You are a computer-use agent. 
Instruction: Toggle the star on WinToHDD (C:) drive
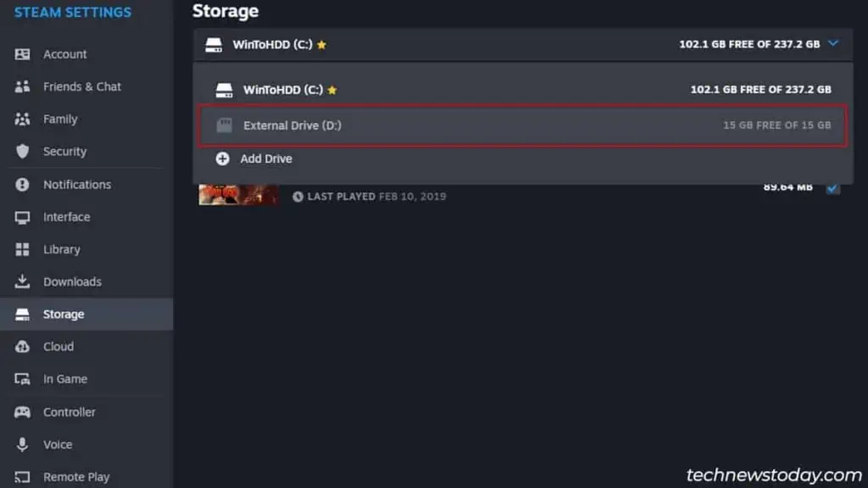(320, 44)
